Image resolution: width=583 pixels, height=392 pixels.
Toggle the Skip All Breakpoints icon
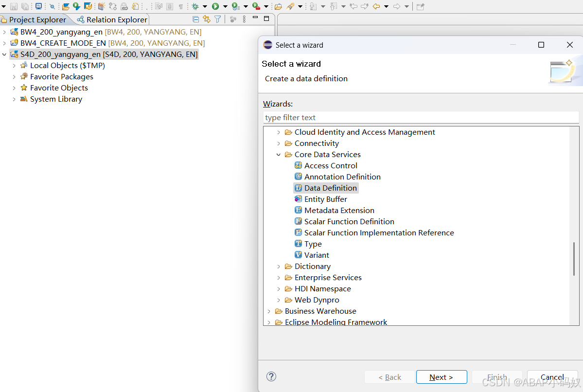point(53,6)
